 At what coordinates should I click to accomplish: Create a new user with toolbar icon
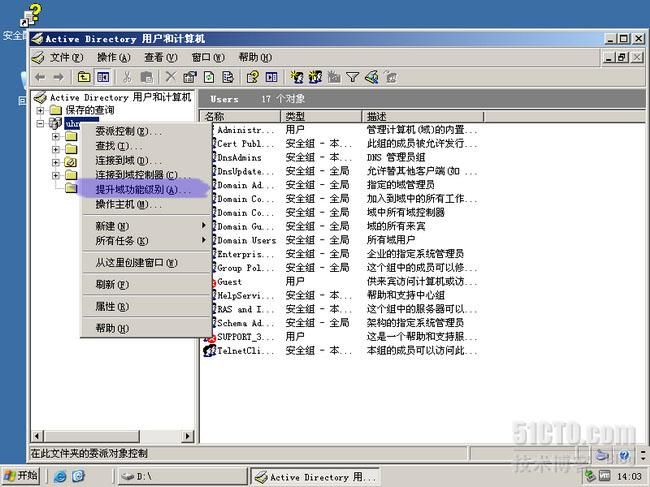tap(296, 77)
